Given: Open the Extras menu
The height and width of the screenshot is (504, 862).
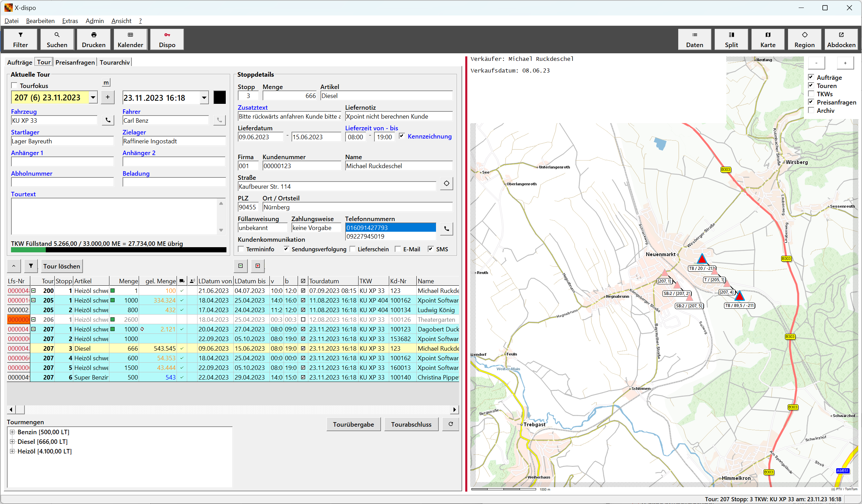Looking at the screenshot, I should click(70, 21).
